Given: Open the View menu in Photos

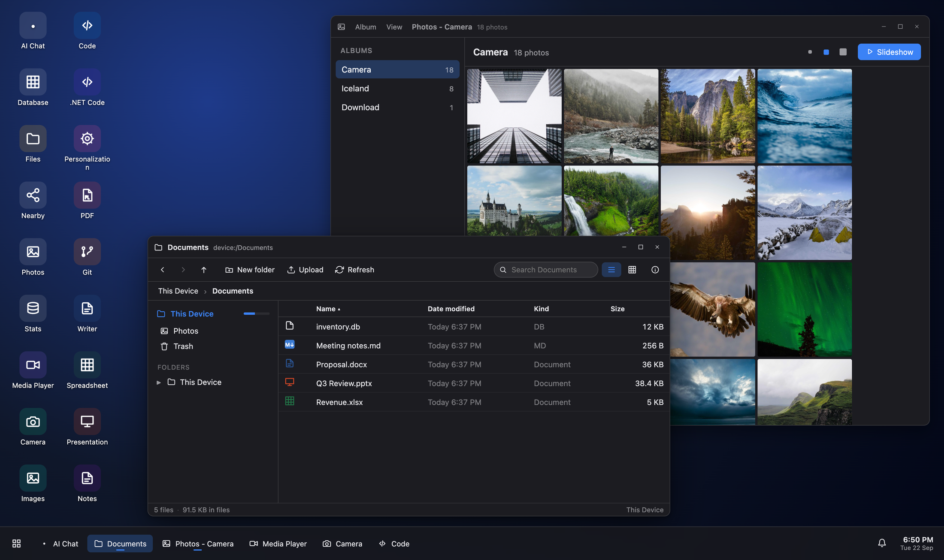Looking at the screenshot, I should tap(394, 27).
